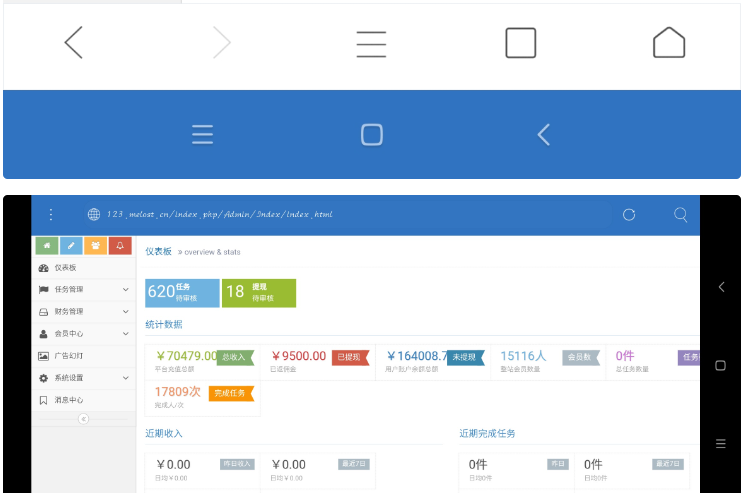Image resolution: width=745 pixels, height=493 pixels.
Task: Select the ¥70479.00 income value
Action: [186, 356]
